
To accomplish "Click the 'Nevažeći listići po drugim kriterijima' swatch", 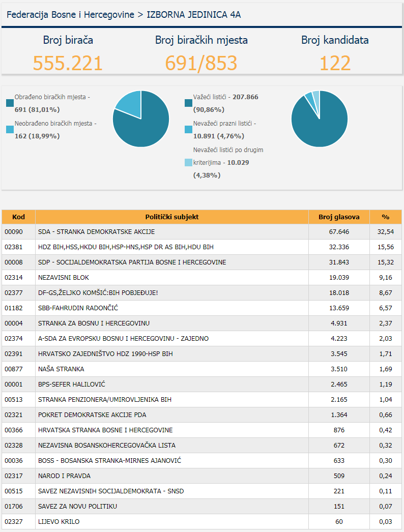I will click(188, 163).
